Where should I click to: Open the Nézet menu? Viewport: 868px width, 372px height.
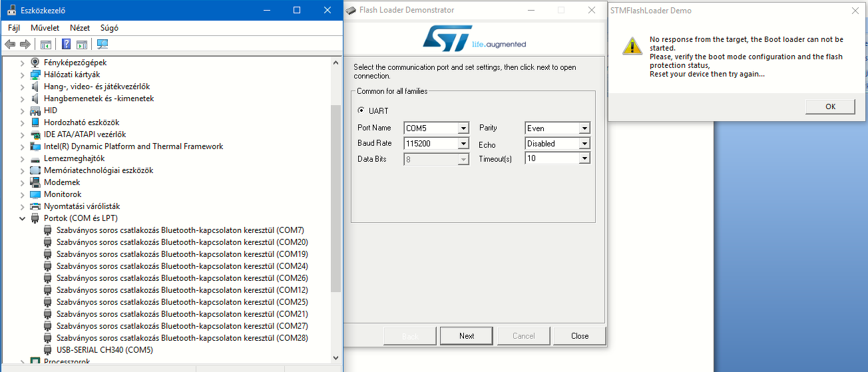80,28
